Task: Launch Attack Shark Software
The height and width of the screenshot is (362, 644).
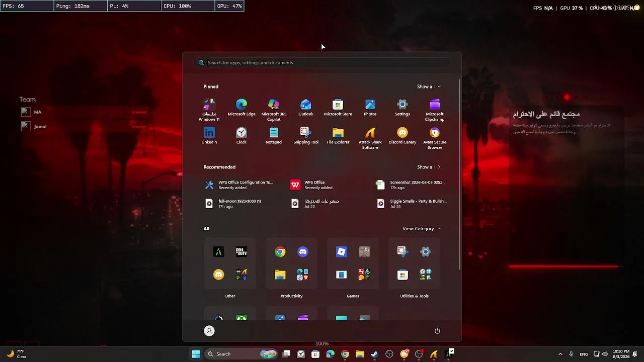Action: point(370,138)
